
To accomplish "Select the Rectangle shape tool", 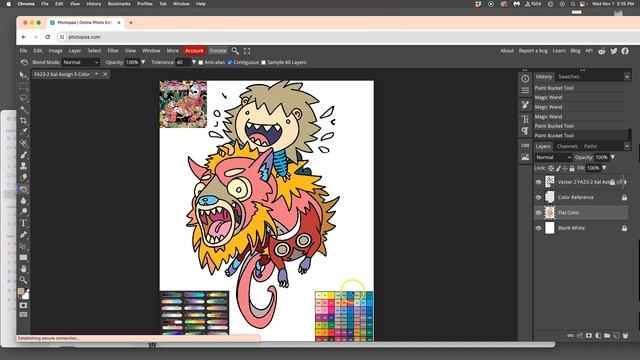I will pos(23,258).
